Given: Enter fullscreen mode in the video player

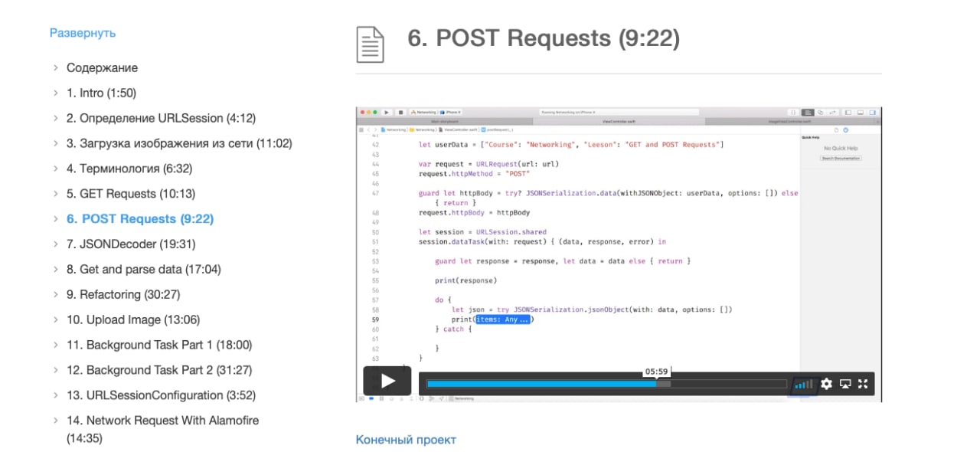Looking at the screenshot, I should [863, 384].
